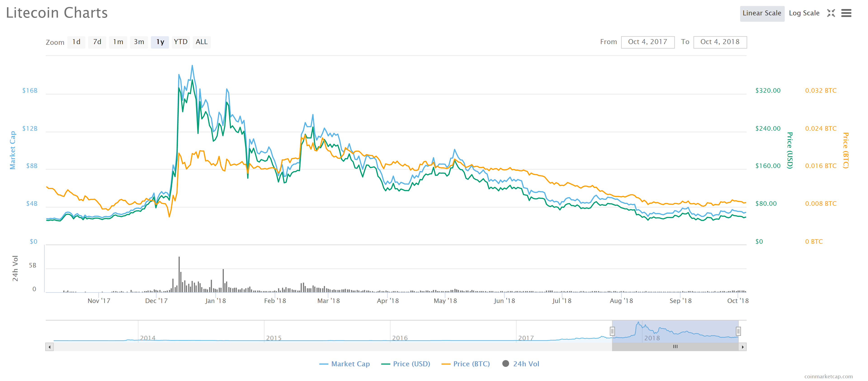Click the 0.016 BTC axis label
The height and width of the screenshot is (381, 868).
coord(821,166)
